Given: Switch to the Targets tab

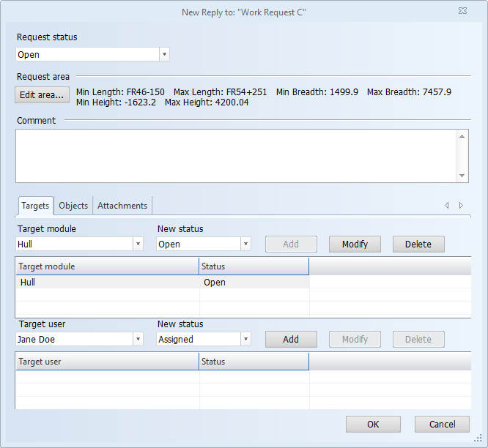Looking at the screenshot, I should point(35,206).
